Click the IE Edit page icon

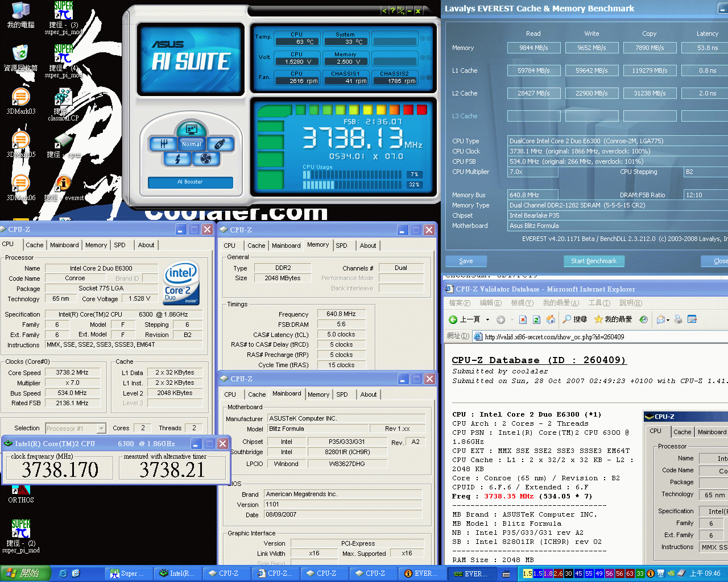tap(692, 319)
